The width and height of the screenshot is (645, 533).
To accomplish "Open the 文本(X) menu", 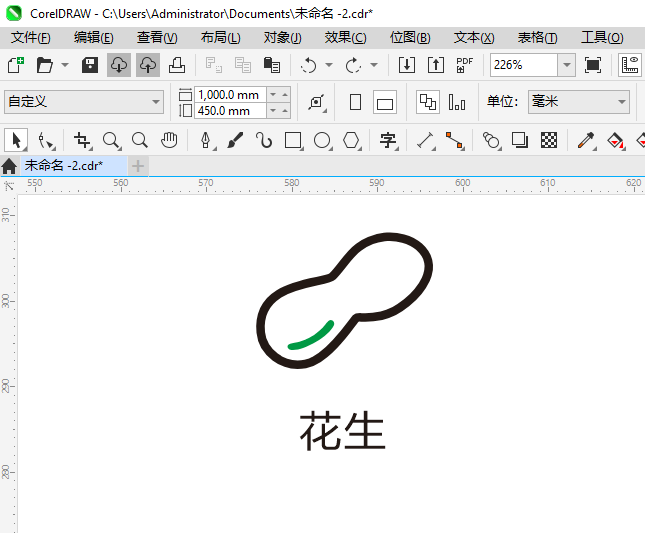I will pos(474,38).
